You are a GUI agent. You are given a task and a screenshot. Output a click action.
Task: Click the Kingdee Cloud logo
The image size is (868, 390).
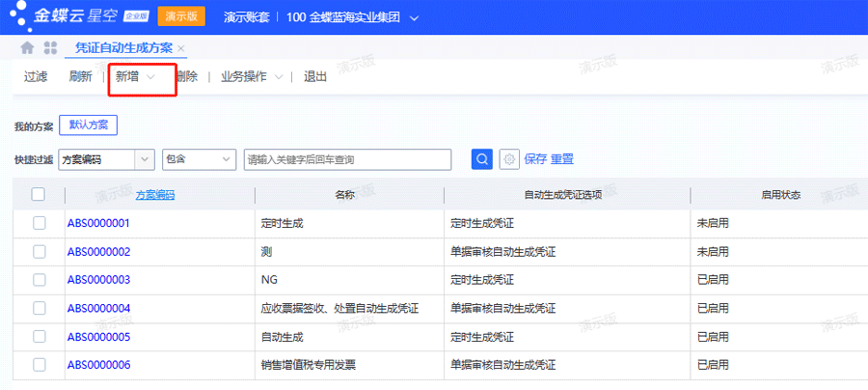79,16
